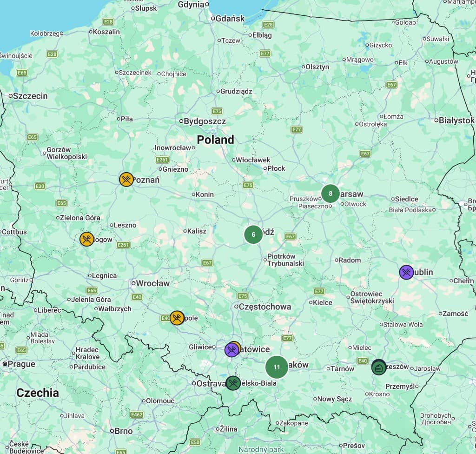Click the Częstochowa city label
Viewport: 476px width, 454px height.
click(264, 307)
